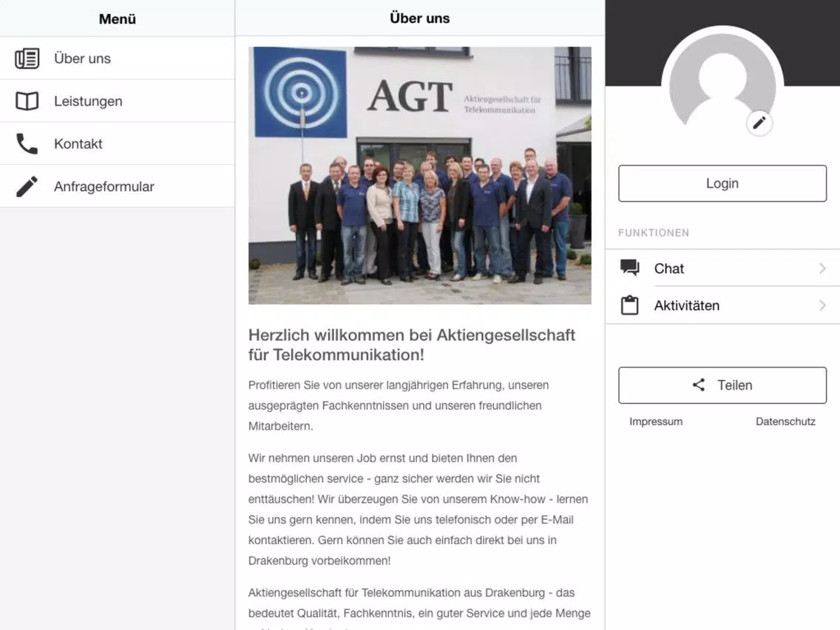840x630 pixels.
Task: Click the newspaper icon beside Über uns
Action: 27,58
